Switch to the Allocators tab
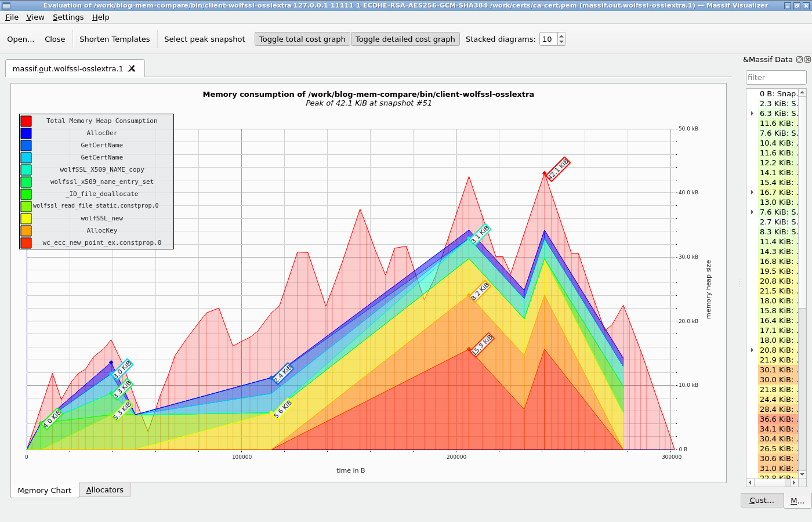The width and height of the screenshot is (812, 522). (105, 490)
